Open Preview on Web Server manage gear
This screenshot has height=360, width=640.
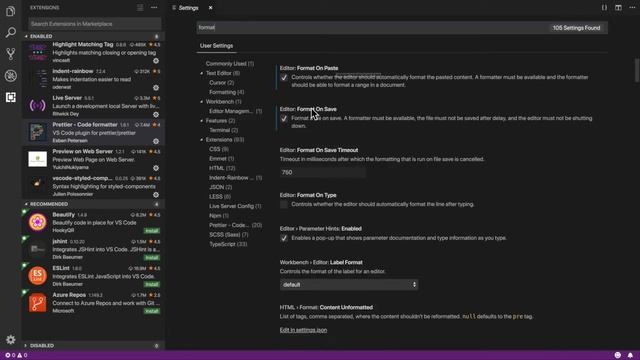tap(156, 168)
